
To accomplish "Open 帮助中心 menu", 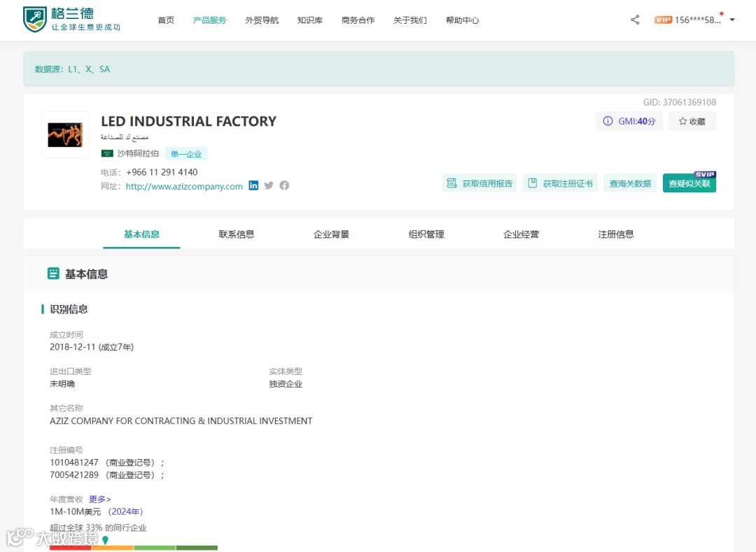I will [463, 20].
